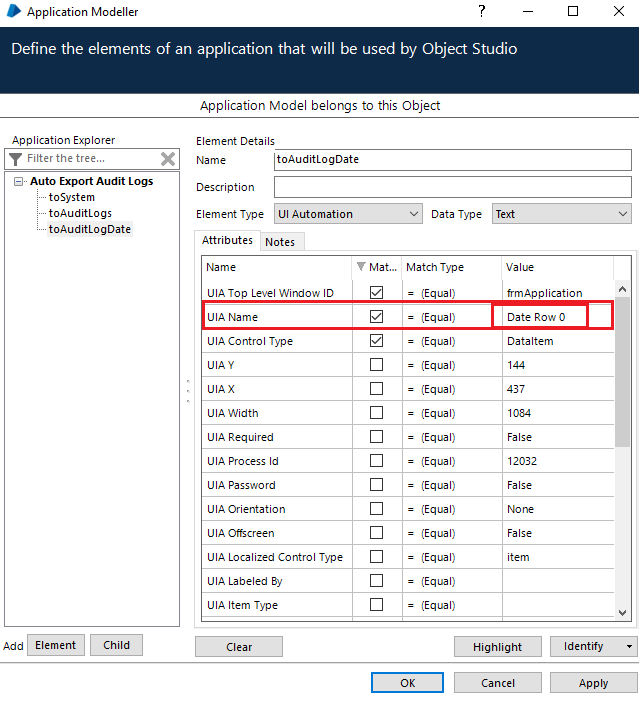Click the Match column filter funnel icon
This screenshot has width=639, height=701.
[x=361, y=267]
